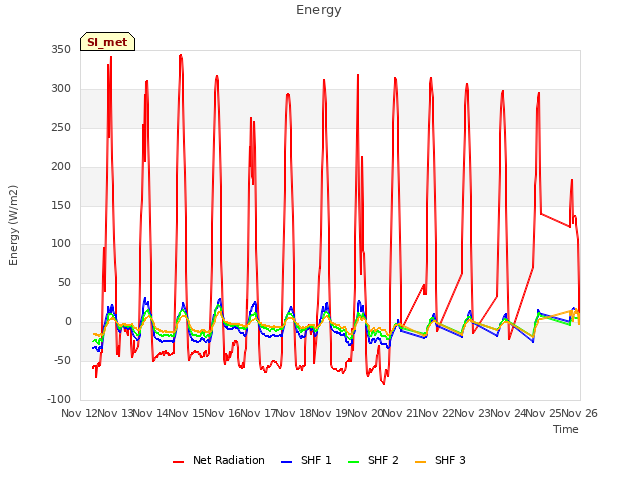Click the Time axis title

[566, 429]
